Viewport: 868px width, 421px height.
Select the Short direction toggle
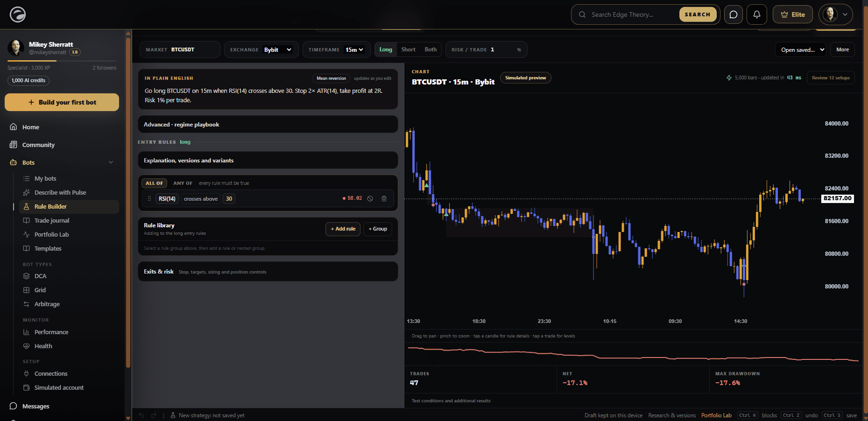click(408, 49)
